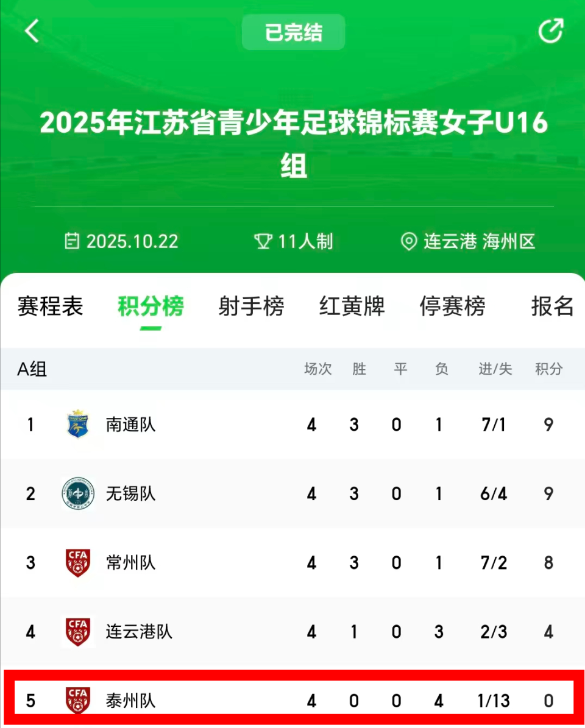This screenshot has width=585, height=728.
Task: Open the 南通队 team name
Action: click(x=130, y=425)
